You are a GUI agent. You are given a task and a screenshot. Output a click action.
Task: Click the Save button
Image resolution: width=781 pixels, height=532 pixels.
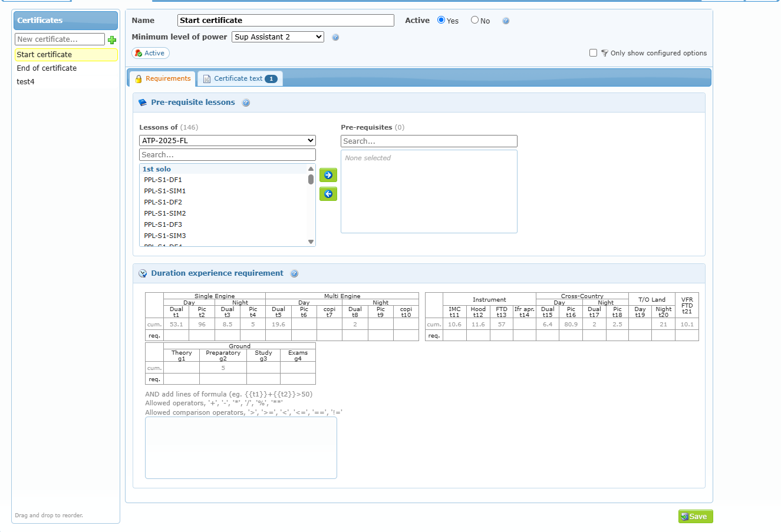696,517
